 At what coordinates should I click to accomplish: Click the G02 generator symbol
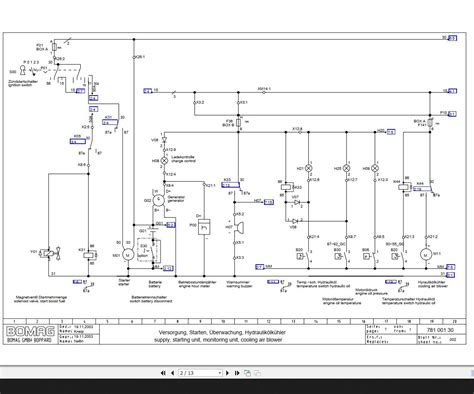159,199
